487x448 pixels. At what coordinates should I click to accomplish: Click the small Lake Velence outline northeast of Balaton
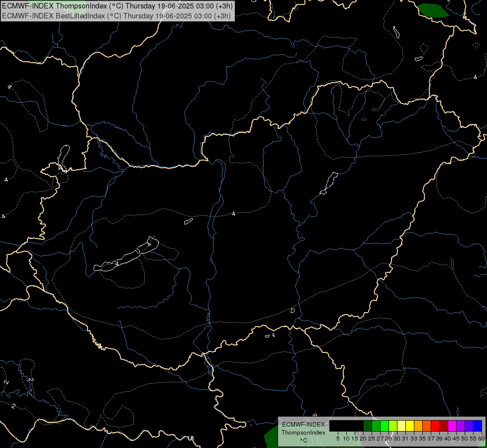[189, 222]
